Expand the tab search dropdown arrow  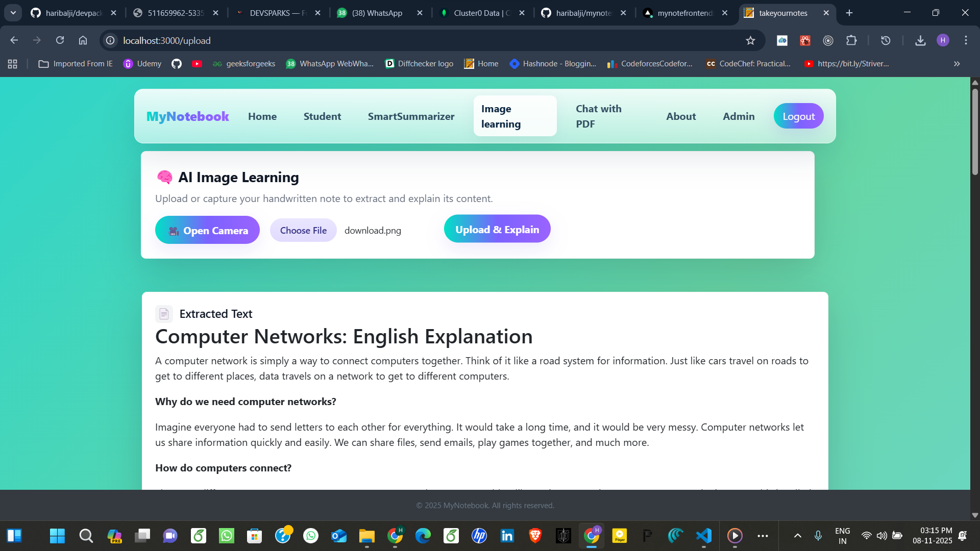pyautogui.click(x=13, y=13)
